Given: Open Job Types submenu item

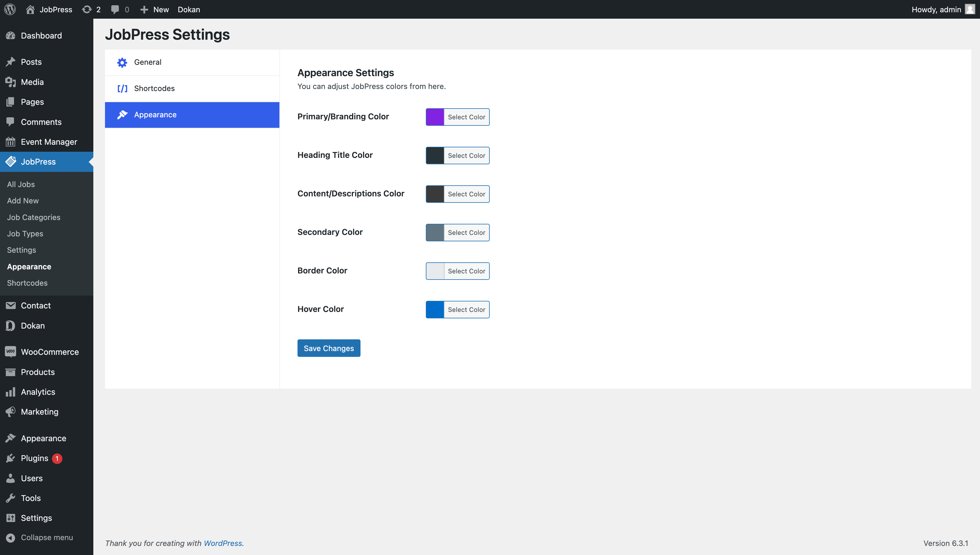Looking at the screenshot, I should (25, 234).
